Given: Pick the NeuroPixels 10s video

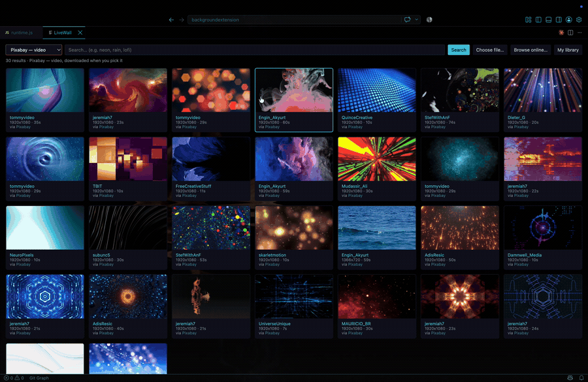Looking at the screenshot, I should pos(45,237).
